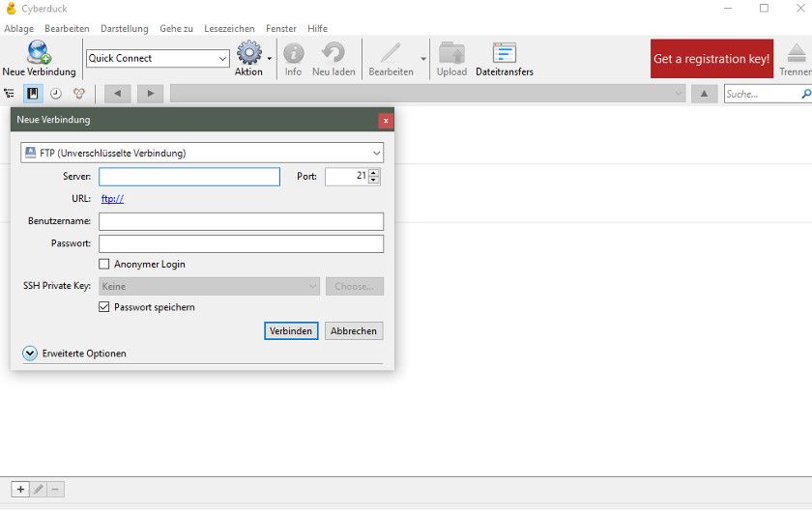Show the Bonjour services icon
This screenshot has width=812, height=510.
coord(78,94)
